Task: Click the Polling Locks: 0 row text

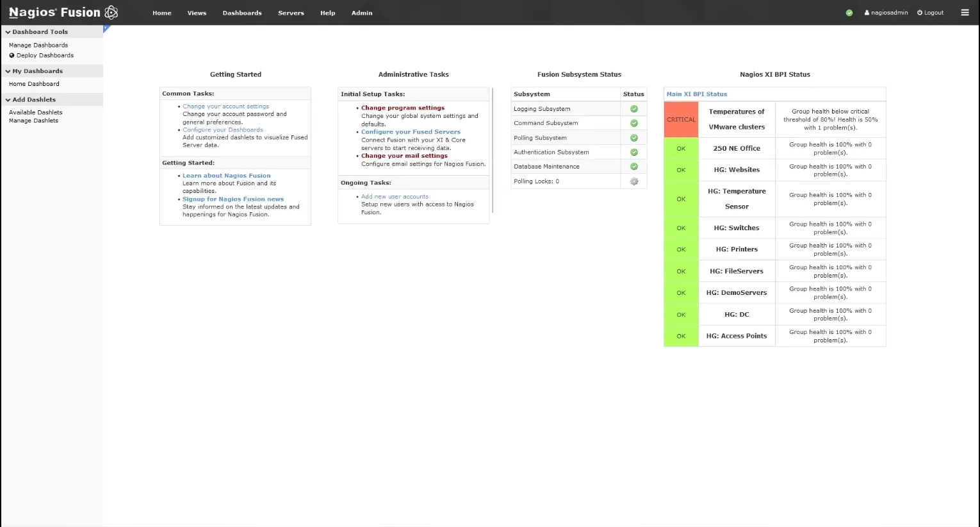Action: [536, 181]
